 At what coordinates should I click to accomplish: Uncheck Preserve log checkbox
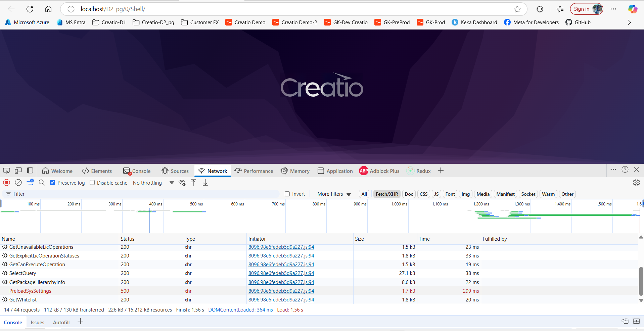(52, 183)
